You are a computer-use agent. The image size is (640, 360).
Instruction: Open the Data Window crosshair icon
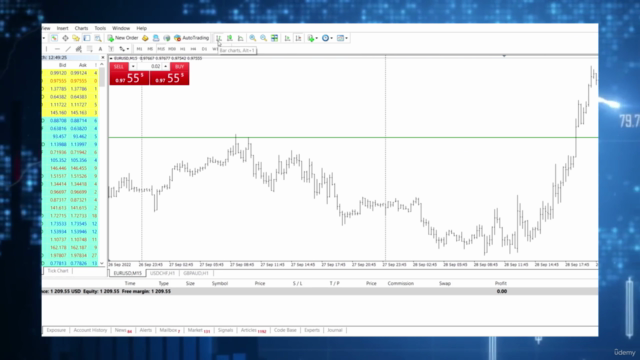[65, 38]
